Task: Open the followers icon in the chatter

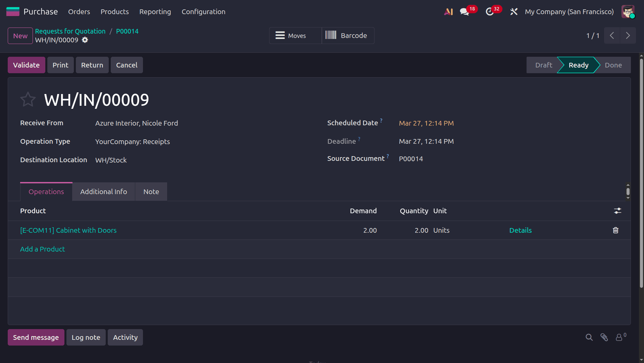Action: [x=619, y=337]
